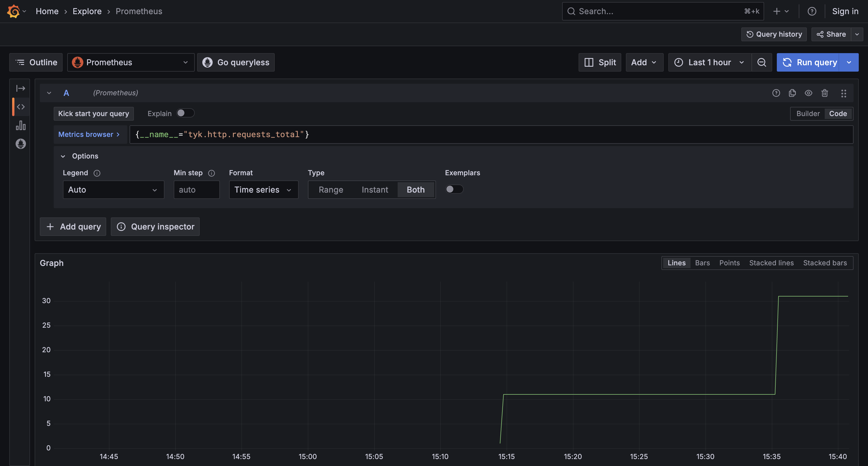Delete query A with the trash icon
The height and width of the screenshot is (466, 868).
(x=824, y=93)
